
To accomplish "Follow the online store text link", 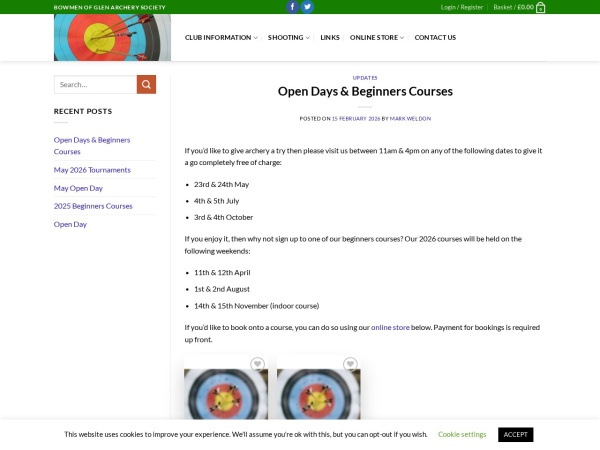I will click(390, 327).
